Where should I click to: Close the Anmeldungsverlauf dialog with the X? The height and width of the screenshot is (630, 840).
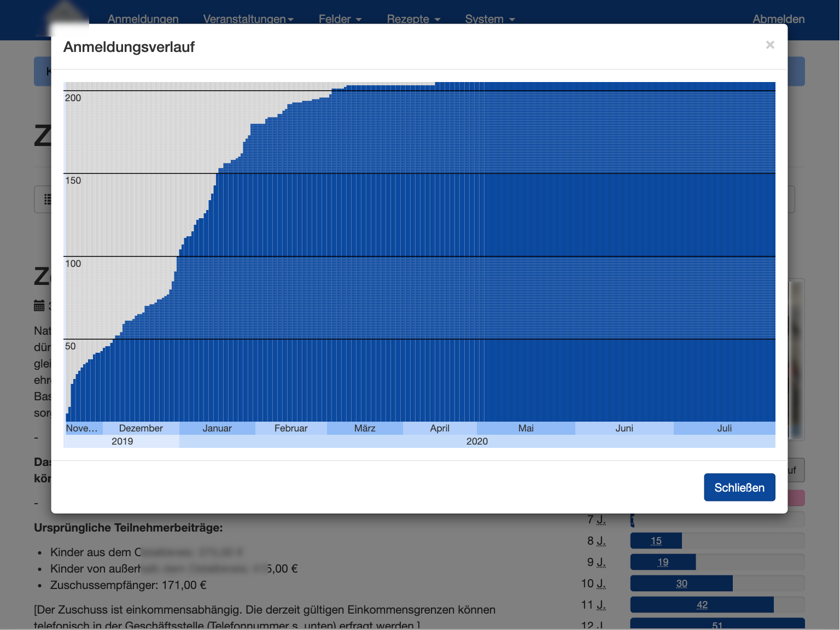(x=770, y=45)
